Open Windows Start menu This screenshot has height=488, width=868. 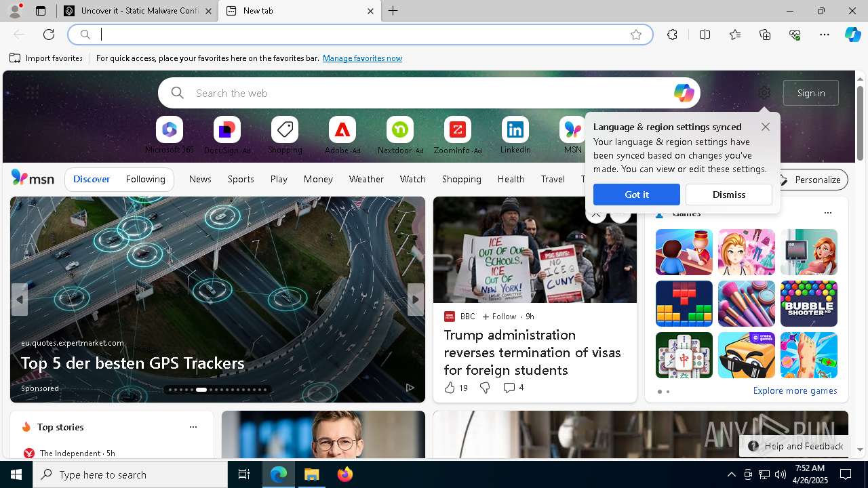tap(16, 474)
